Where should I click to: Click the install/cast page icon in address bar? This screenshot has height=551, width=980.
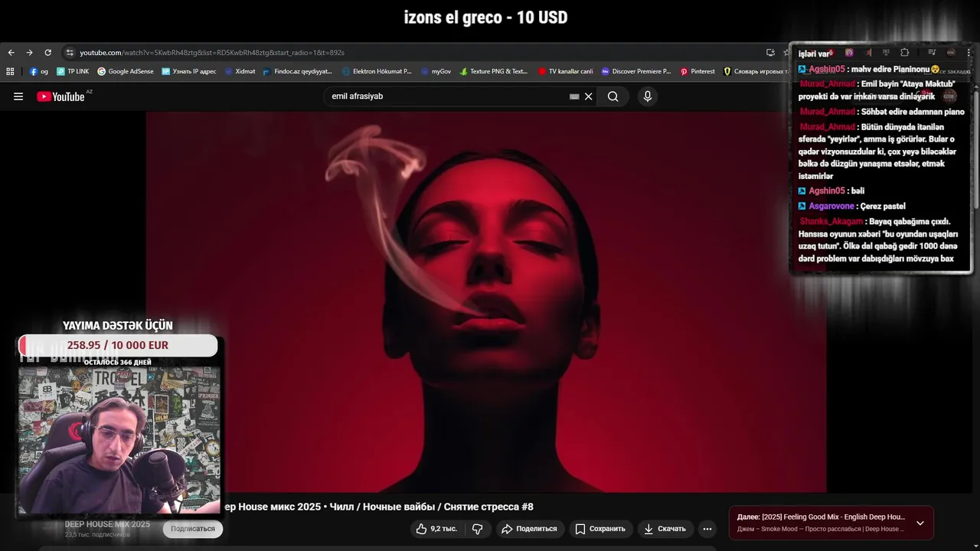tap(770, 53)
